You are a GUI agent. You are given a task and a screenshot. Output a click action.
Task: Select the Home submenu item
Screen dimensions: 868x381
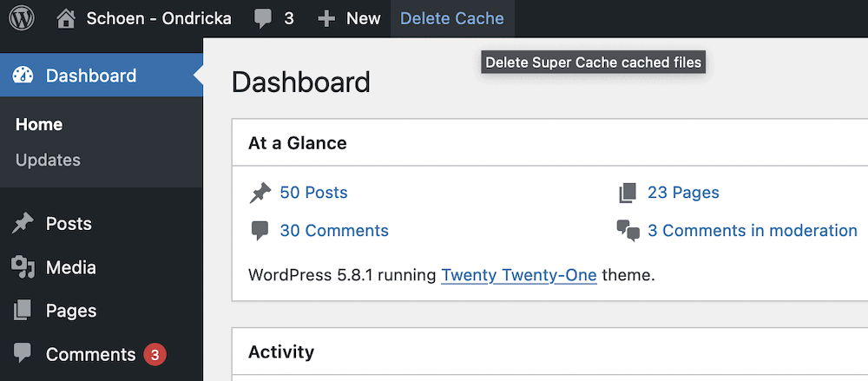tap(39, 124)
